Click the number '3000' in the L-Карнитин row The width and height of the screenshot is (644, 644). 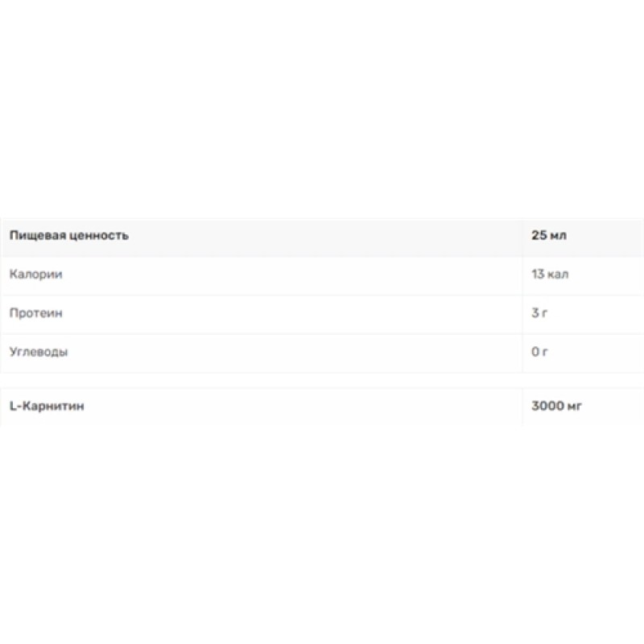pos(547,407)
